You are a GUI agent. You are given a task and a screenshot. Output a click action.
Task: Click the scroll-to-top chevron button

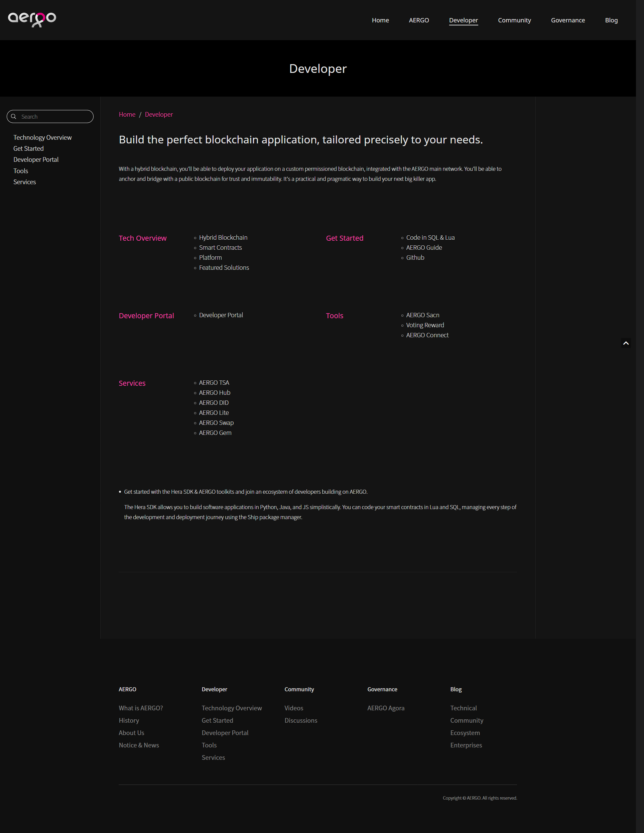pyautogui.click(x=626, y=343)
